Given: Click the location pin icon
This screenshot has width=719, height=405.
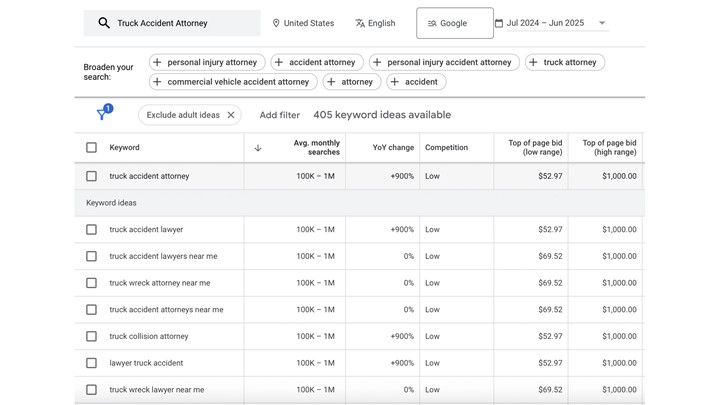Looking at the screenshot, I should coord(276,23).
